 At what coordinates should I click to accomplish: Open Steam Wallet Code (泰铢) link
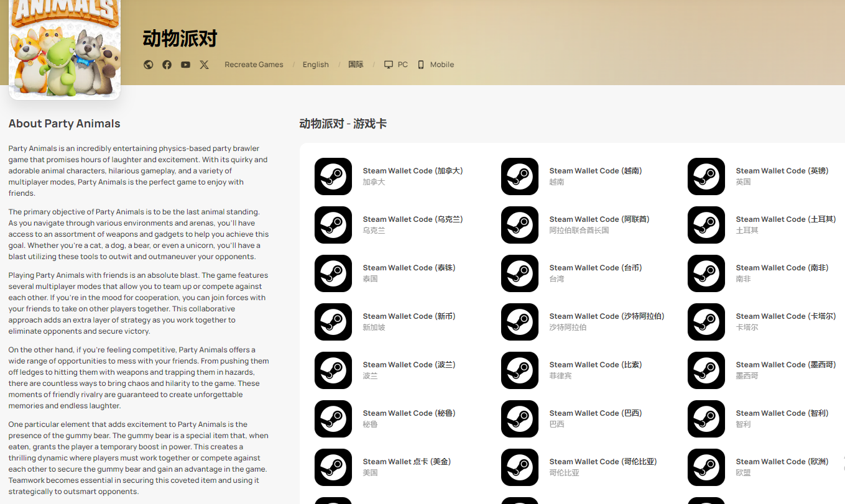(x=409, y=268)
